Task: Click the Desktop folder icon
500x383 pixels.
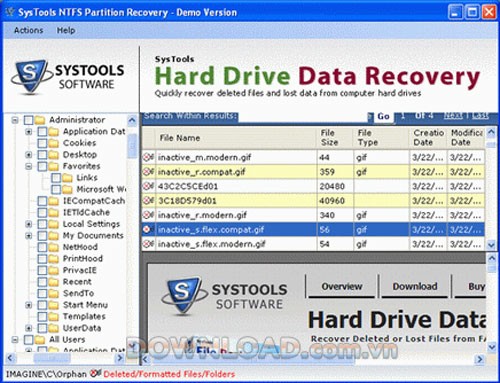Action: 53,155
